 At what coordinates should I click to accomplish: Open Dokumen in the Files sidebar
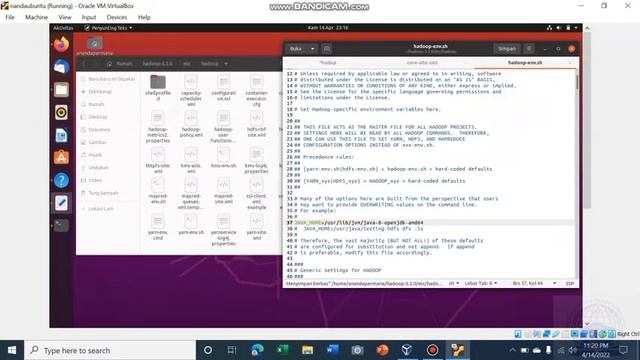(x=99, y=129)
